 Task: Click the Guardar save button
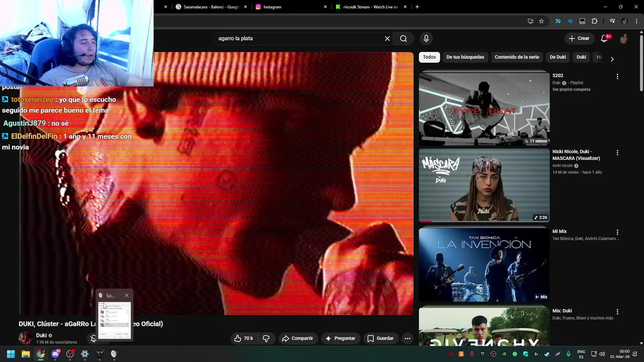pyautogui.click(x=380, y=338)
